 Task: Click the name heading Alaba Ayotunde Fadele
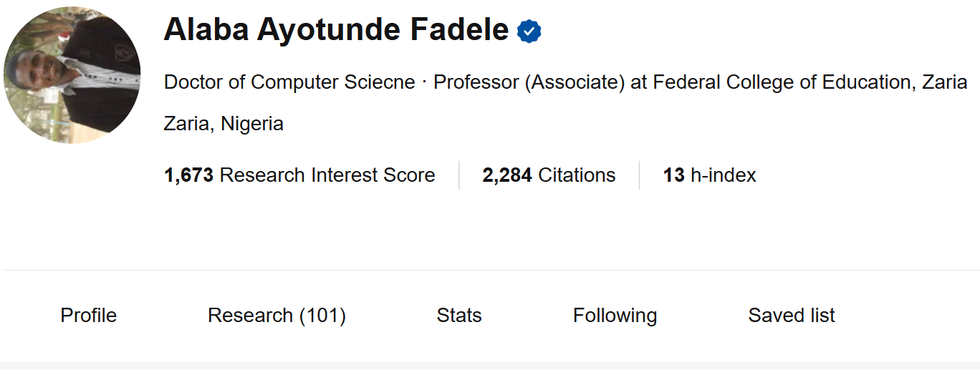coord(336,30)
